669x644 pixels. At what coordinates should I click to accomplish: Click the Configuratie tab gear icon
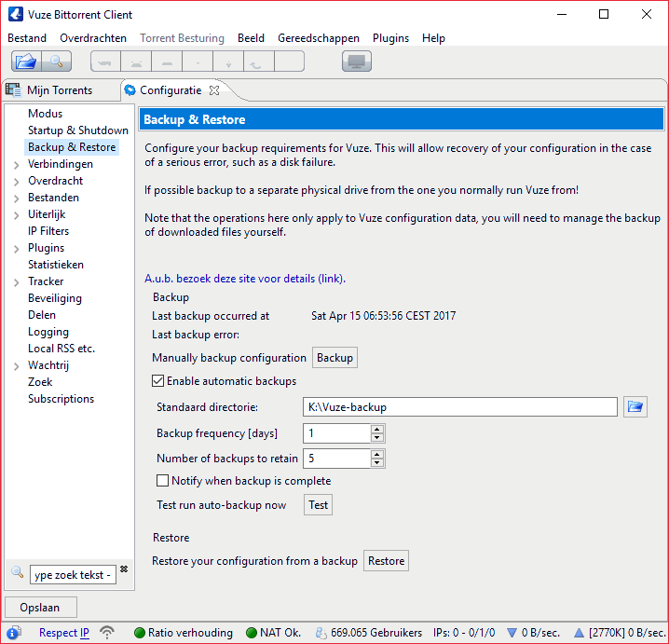click(x=130, y=90)
